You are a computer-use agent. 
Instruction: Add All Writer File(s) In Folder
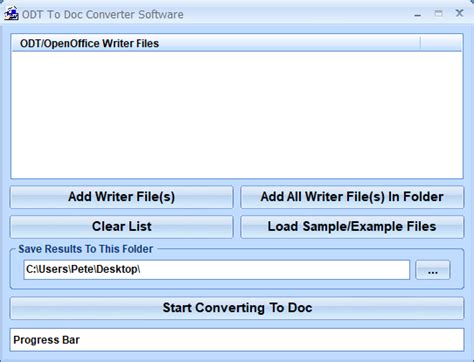pyautogui.click(x=352, y=197)
